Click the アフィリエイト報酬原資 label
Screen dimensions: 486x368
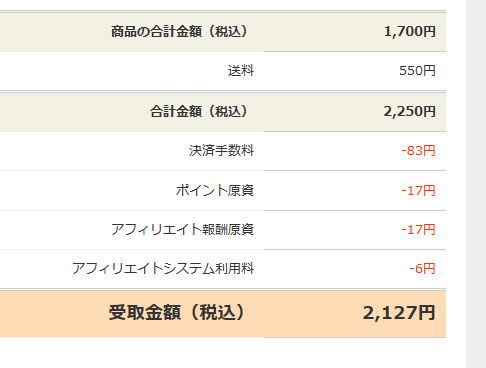pyautogui.click(x=182, y=230)
